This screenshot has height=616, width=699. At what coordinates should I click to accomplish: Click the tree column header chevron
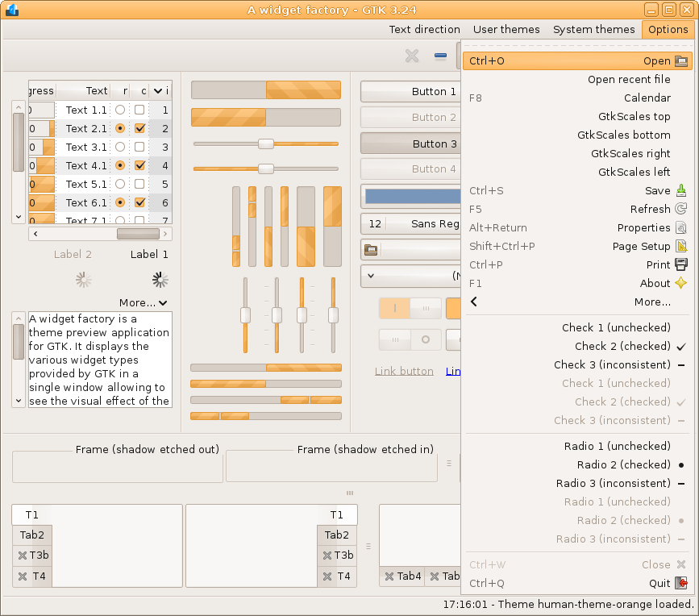[158, 91]
